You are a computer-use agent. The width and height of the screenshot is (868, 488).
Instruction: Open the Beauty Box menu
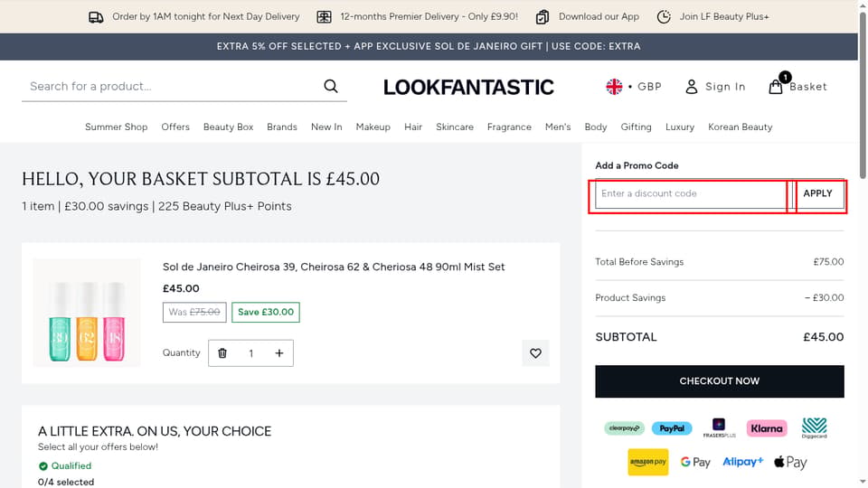click(228, 127)
